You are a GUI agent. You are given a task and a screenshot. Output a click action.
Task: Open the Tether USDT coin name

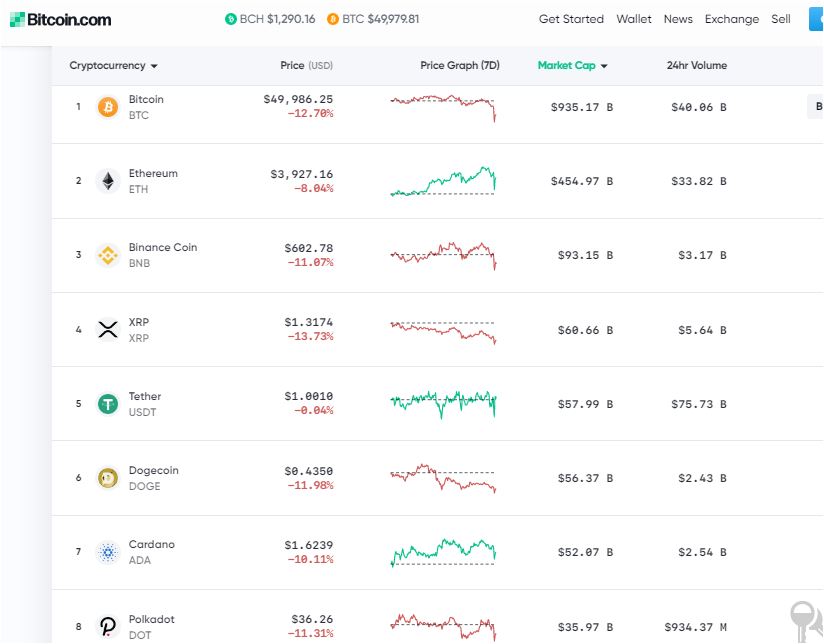click(145, 404)
